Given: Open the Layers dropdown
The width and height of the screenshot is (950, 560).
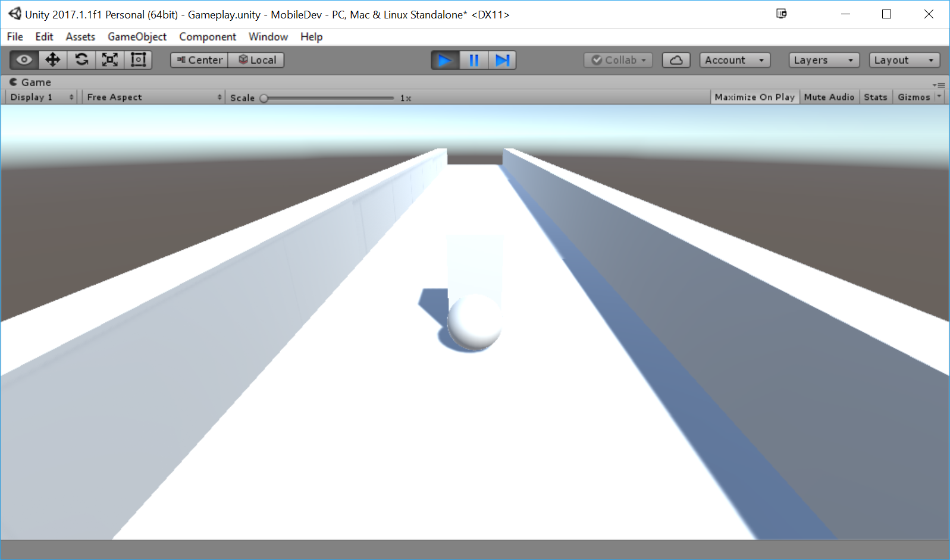Looking at the screenshot, I should point(824,60).
